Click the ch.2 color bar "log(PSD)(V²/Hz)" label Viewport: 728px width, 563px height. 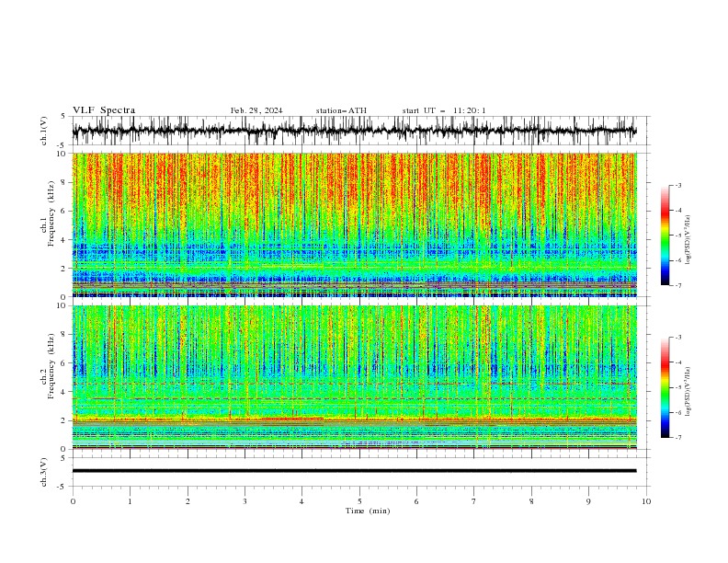688,392
